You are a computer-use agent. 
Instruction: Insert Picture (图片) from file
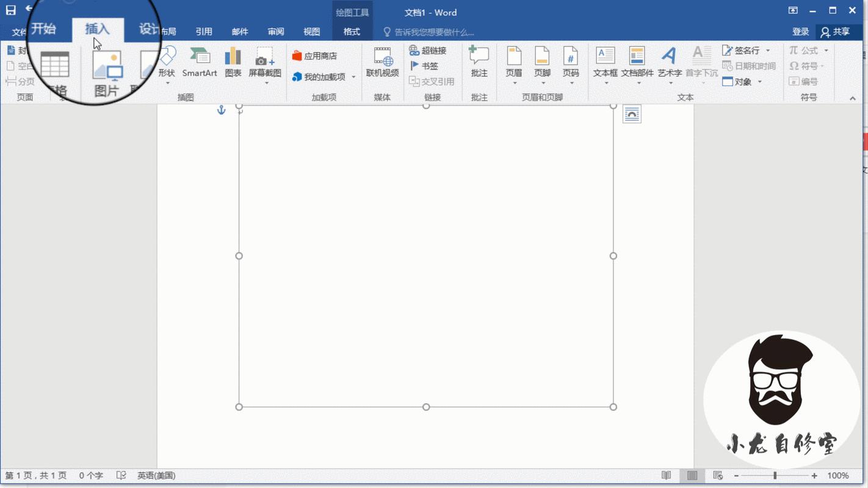[107, 73]
